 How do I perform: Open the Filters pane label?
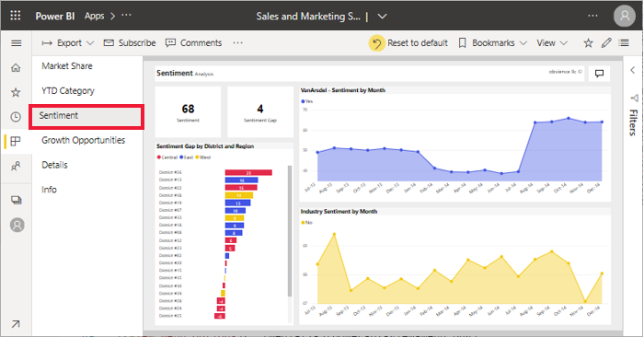tap(633, 122)
